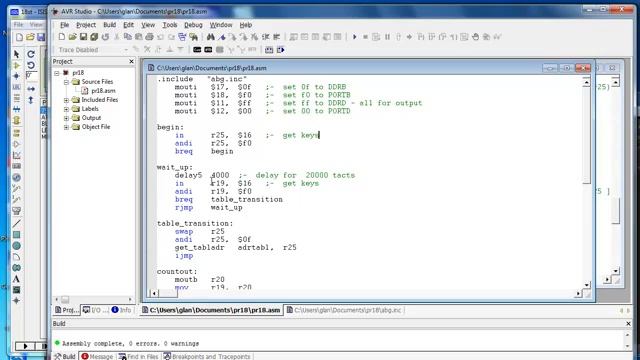640x360 pixels.
Task: Open the Debug menu
Action: pyautogui.click(x=193, y=25)
